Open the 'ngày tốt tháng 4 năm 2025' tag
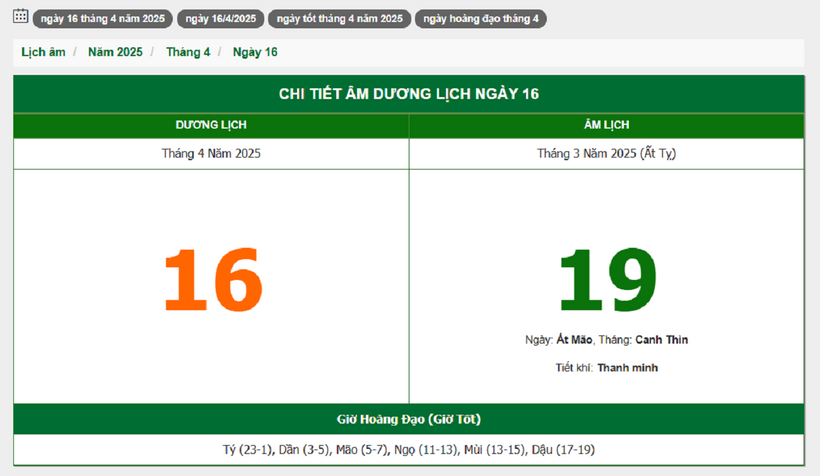Viewport: 820px width, 476px height. pos(339,19)
